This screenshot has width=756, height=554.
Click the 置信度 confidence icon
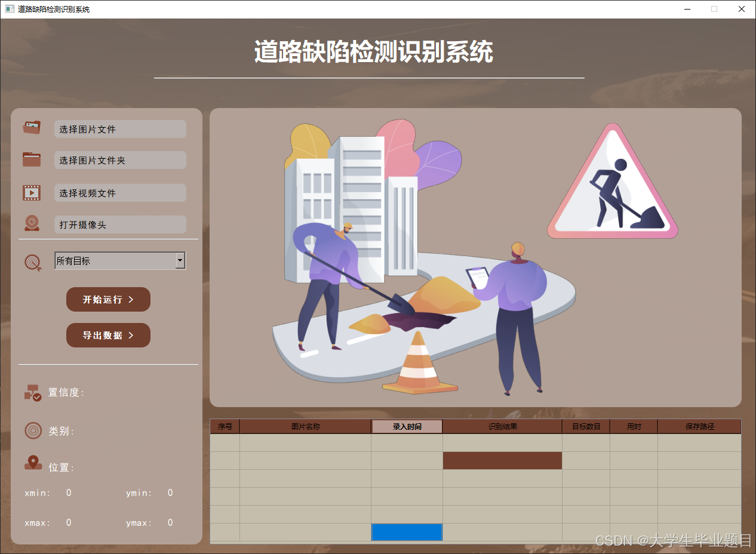(32, 392)
